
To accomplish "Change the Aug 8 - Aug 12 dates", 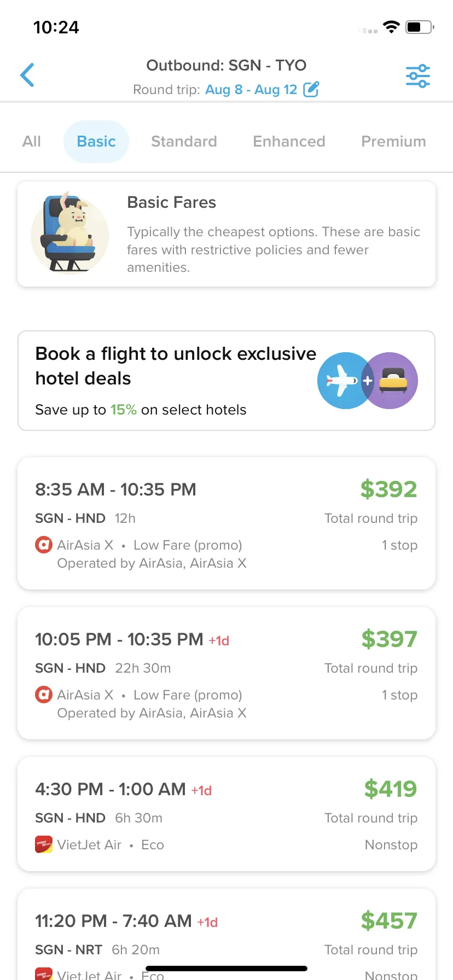I will pyautogui.click(x=251, y=90).
